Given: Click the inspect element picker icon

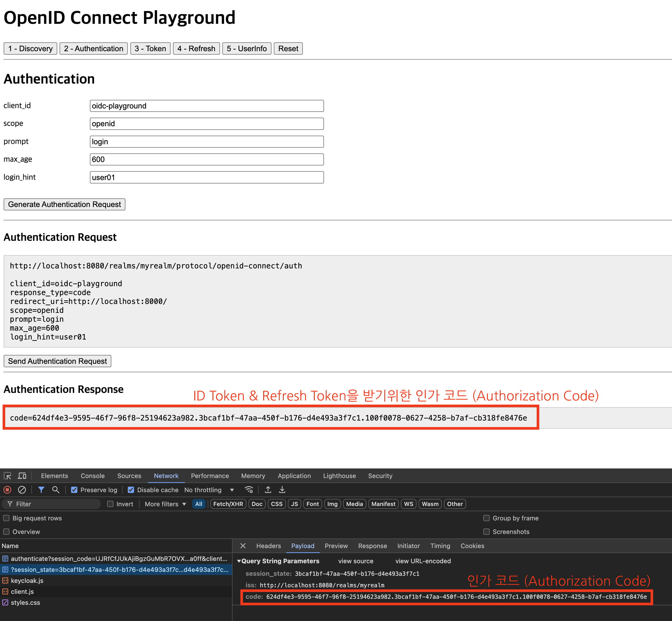Looking at the screenshot, I should (x=7, y=476).
